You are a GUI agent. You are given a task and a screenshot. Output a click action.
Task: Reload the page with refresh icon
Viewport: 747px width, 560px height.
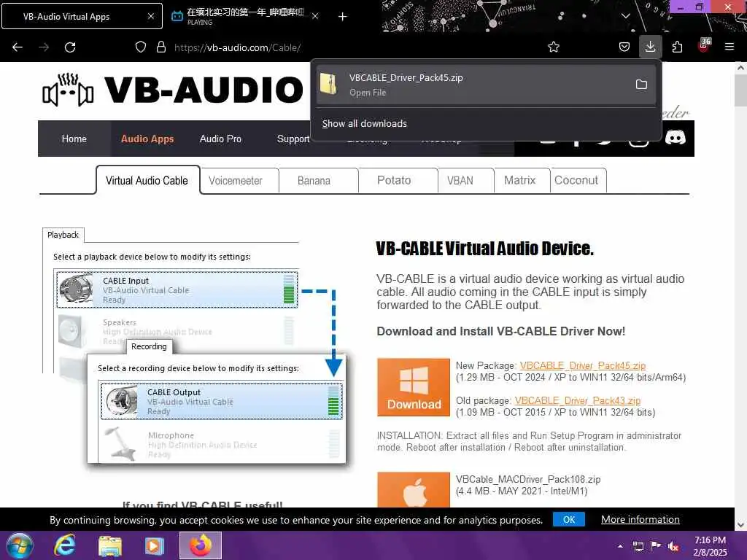tap(70, 47)
